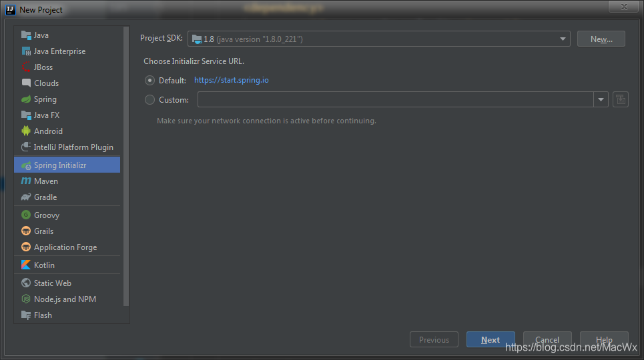Click the Spring Initializr icon

pyautogui.click(x=26, y=165)
